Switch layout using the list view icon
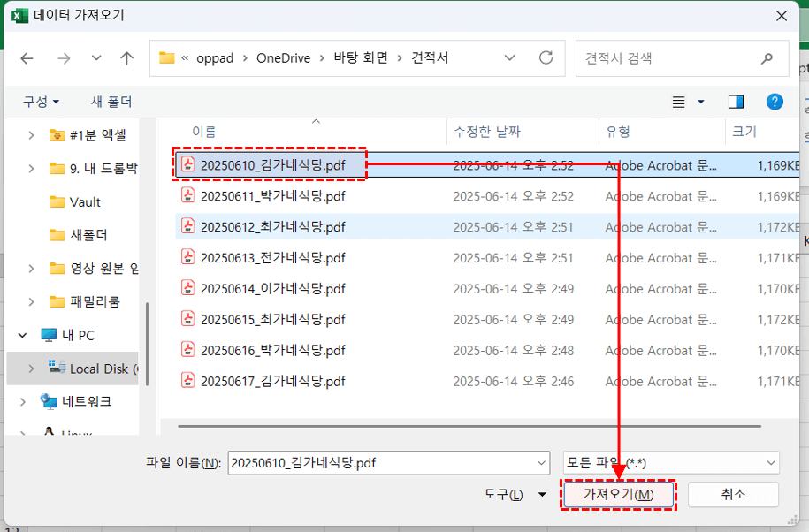This screenshot has width=809, height=532. [x=676, y=102]
